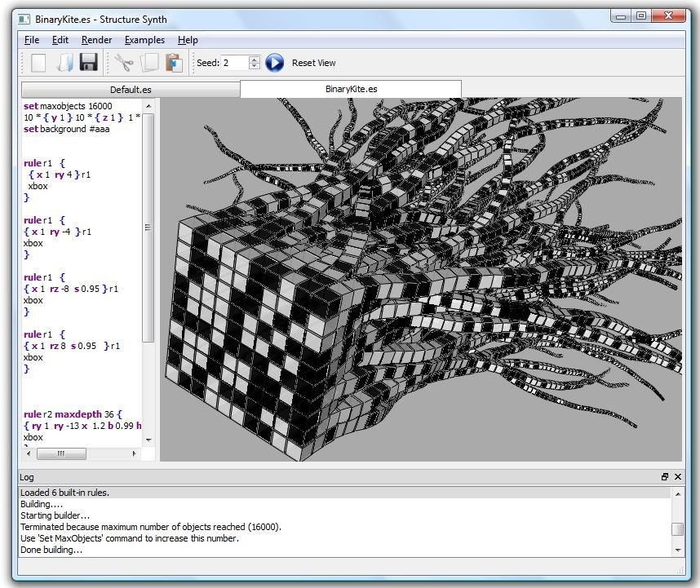Increment the Seed value with the up arrow

click(255, 58)
